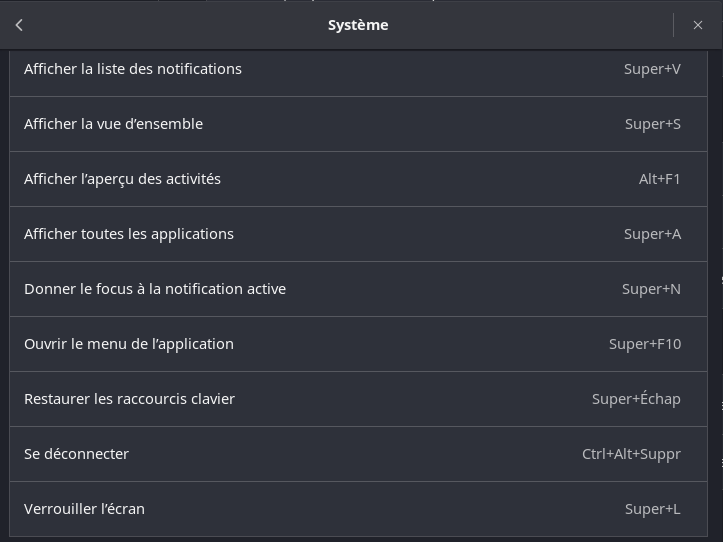The height and width of the screenshot is (542, 723).
Task: Edit the 'Afficher la vue d'ensemble' shortcut
Action: (113, 124)
